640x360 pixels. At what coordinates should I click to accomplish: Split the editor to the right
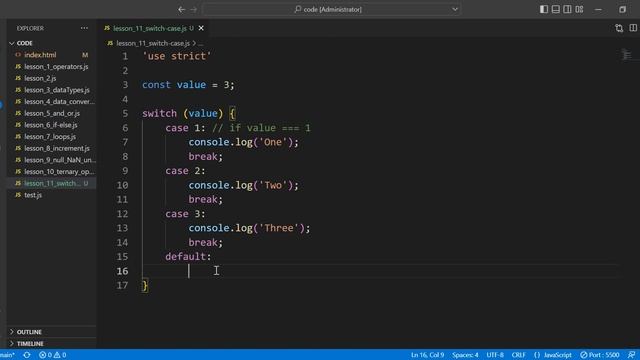click(633, 28)
